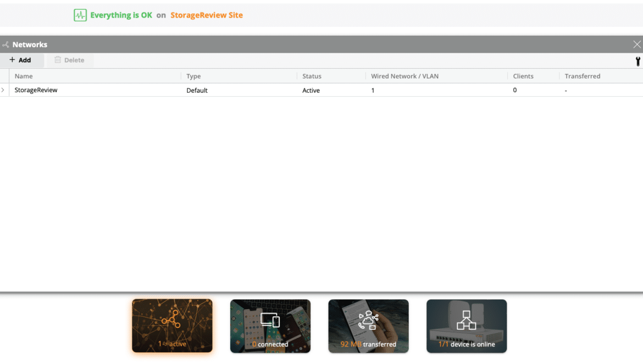Click the Everything is OK status text
Viewport: 643px width, 364px height.
121,15
